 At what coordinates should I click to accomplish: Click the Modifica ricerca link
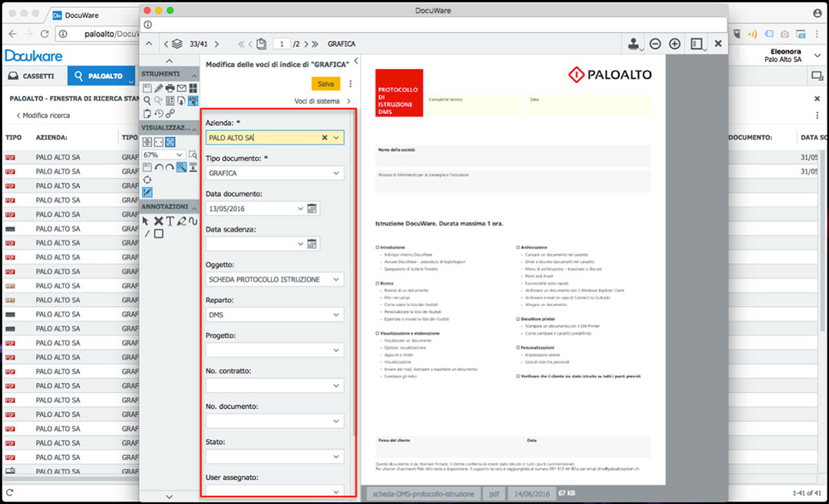click(x=43, y=115)
